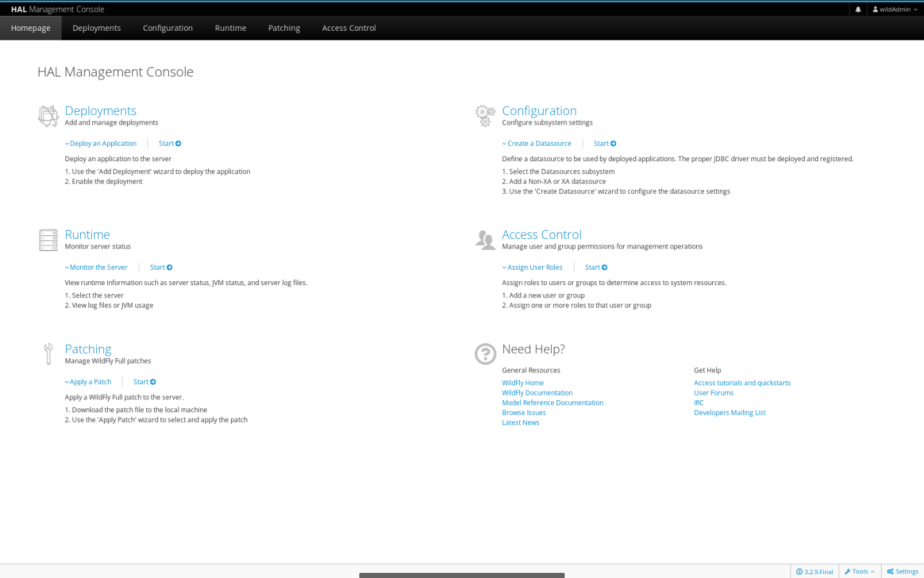Click the Access Control users icon
This screenshot has width=924, height=578.
coord(485,240)
